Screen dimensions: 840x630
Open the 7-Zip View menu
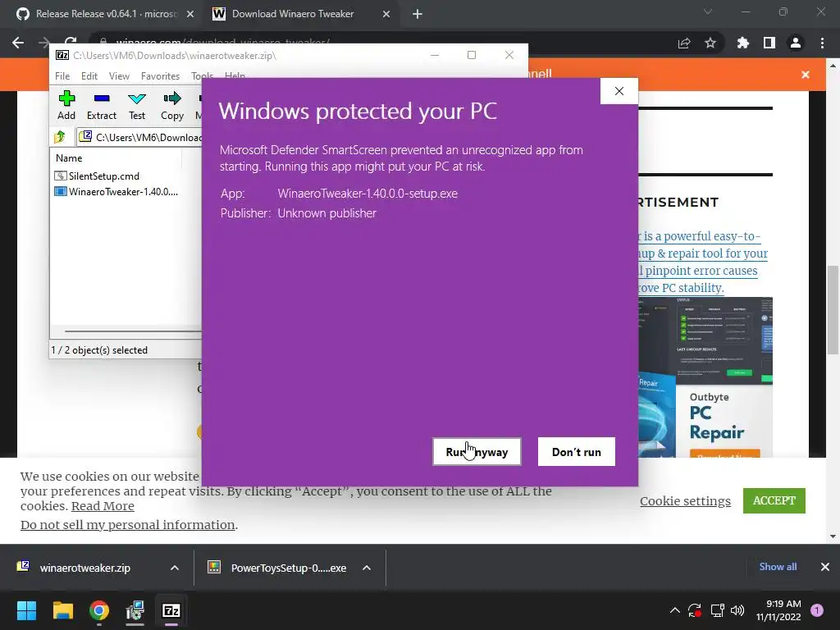coord(119,76)
